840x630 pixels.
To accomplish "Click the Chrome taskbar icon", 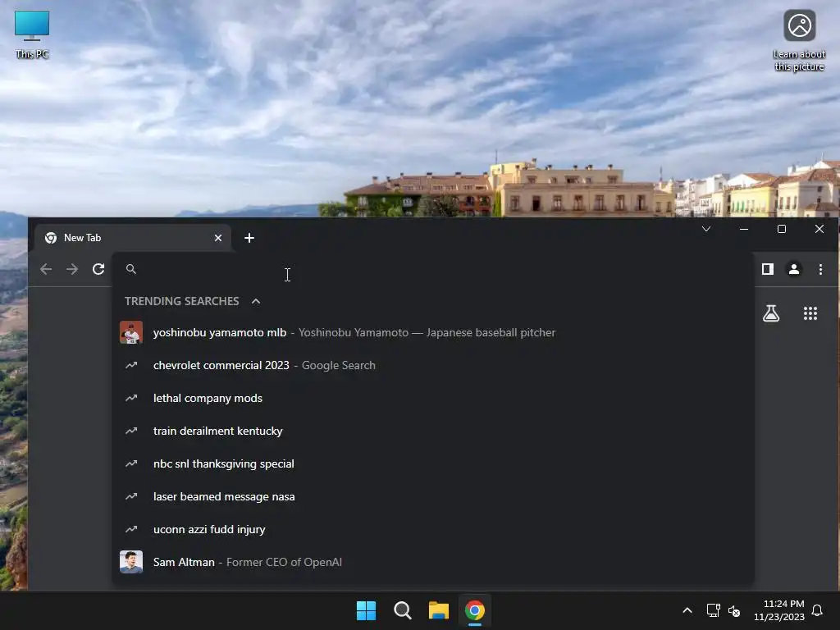I will (x=475, y=610).
